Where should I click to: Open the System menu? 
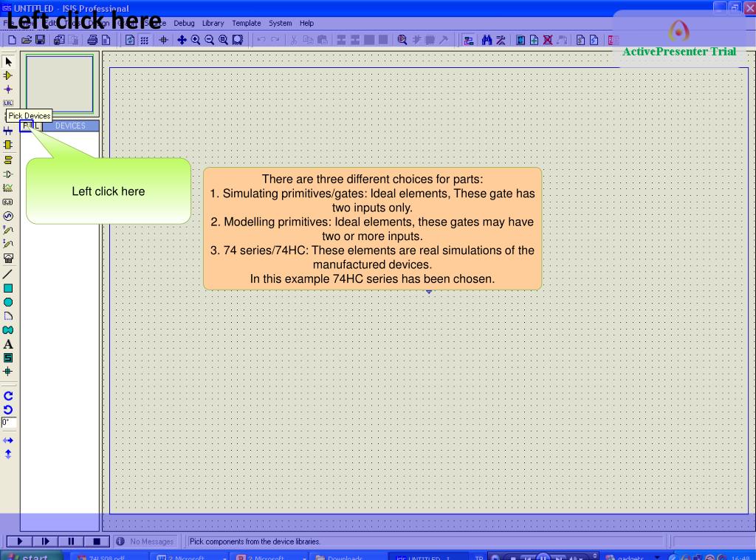click(280, 23)
